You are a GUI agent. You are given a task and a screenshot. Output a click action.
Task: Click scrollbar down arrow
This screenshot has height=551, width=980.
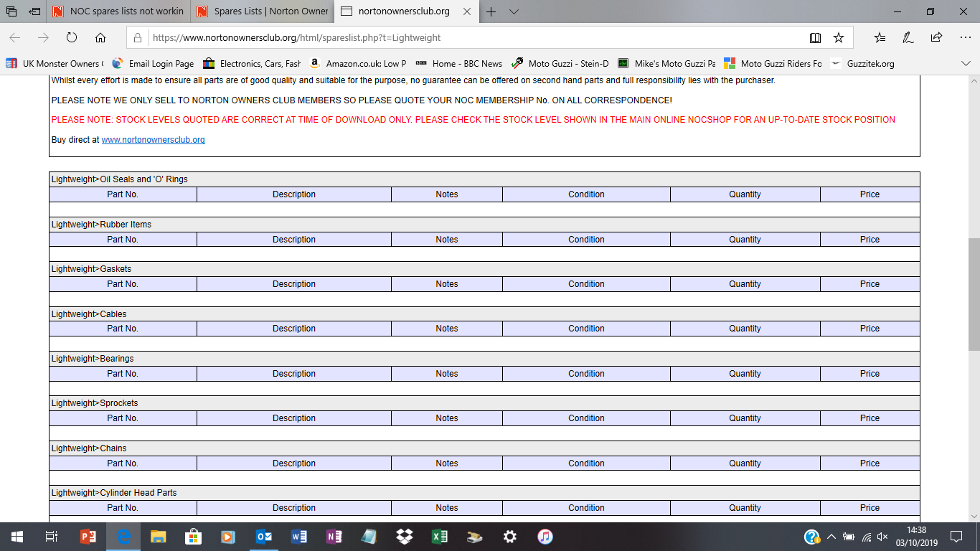(x=974, y=515)
